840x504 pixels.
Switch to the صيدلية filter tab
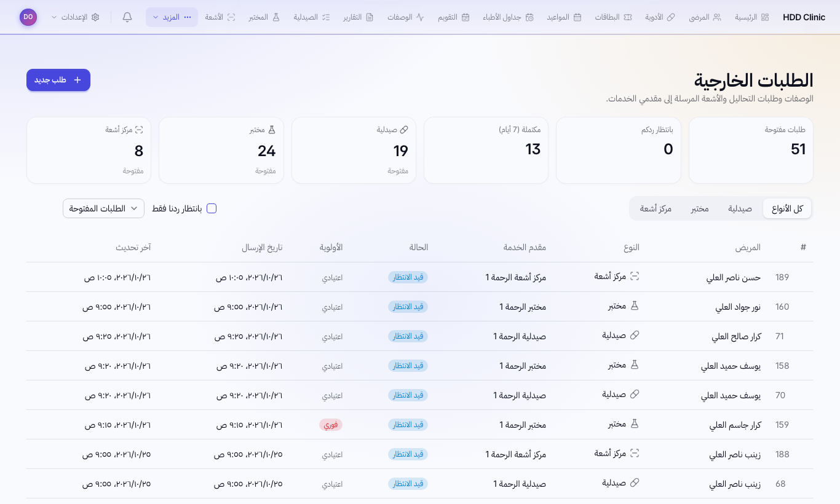[740, 208]
